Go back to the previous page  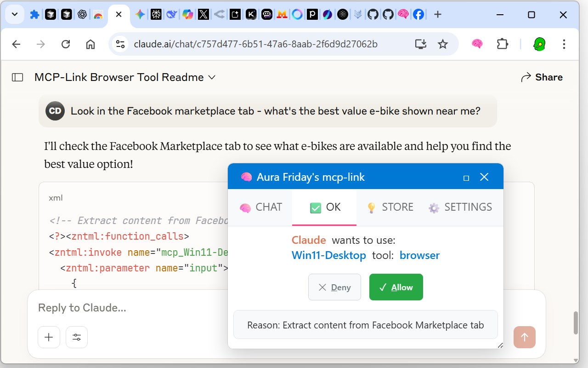16,44
